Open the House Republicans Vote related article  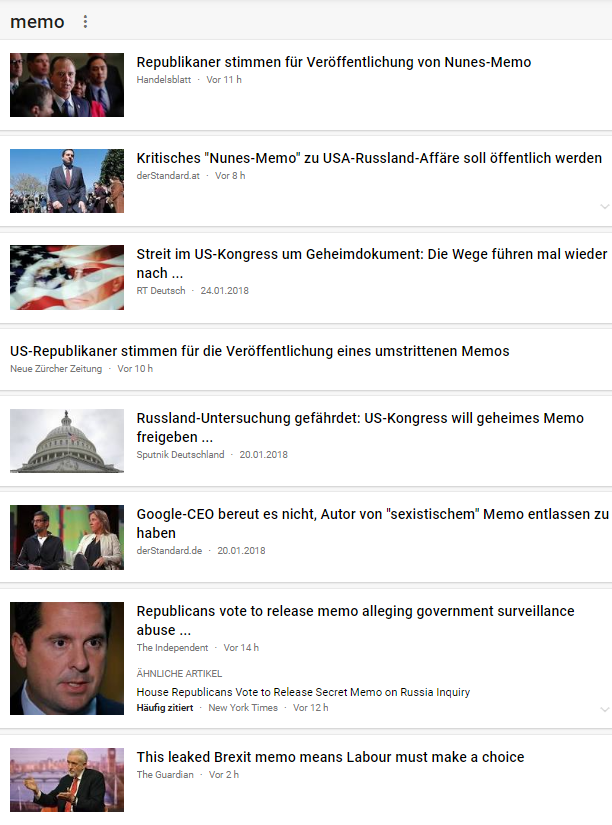coord(303,692)
